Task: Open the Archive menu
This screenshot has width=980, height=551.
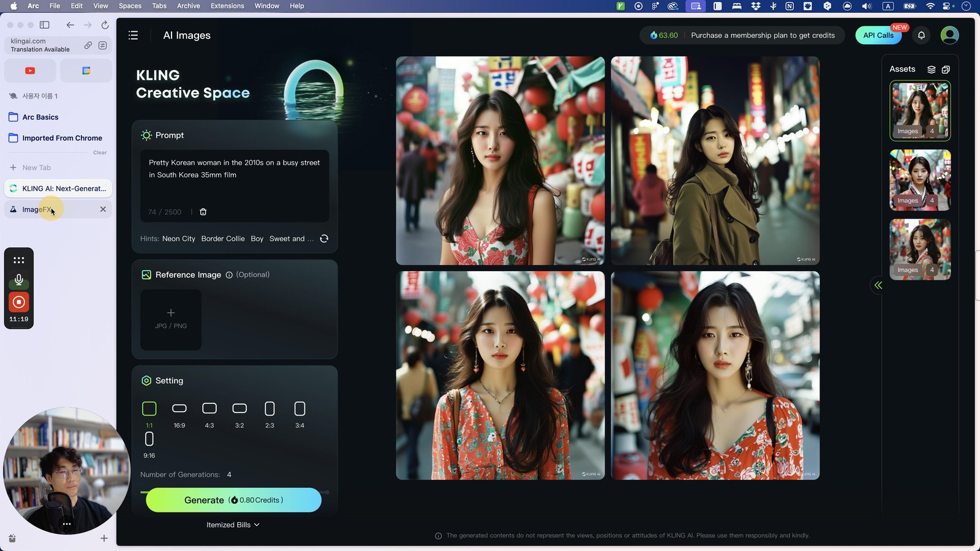Action: pos(189,6)
